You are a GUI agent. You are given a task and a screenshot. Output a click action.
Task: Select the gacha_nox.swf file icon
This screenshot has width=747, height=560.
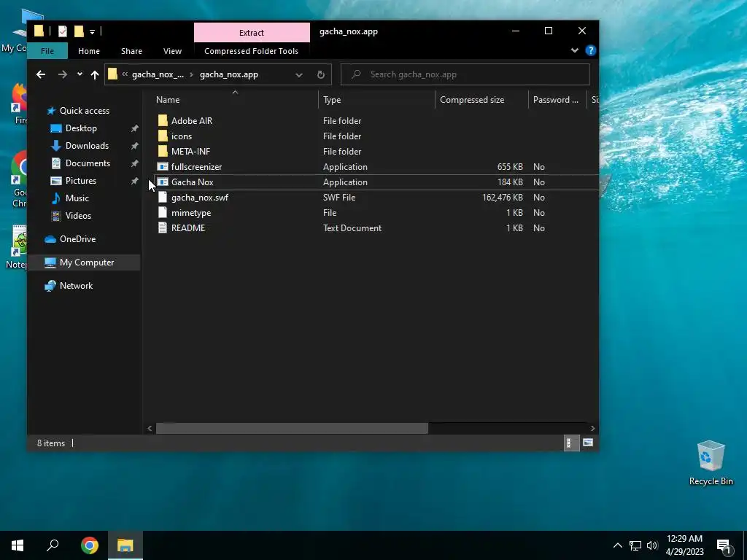coord(163,197)
